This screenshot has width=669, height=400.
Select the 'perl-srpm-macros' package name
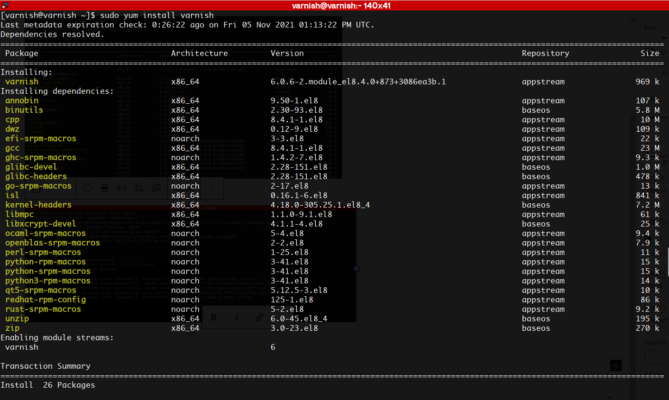point(43,252)
